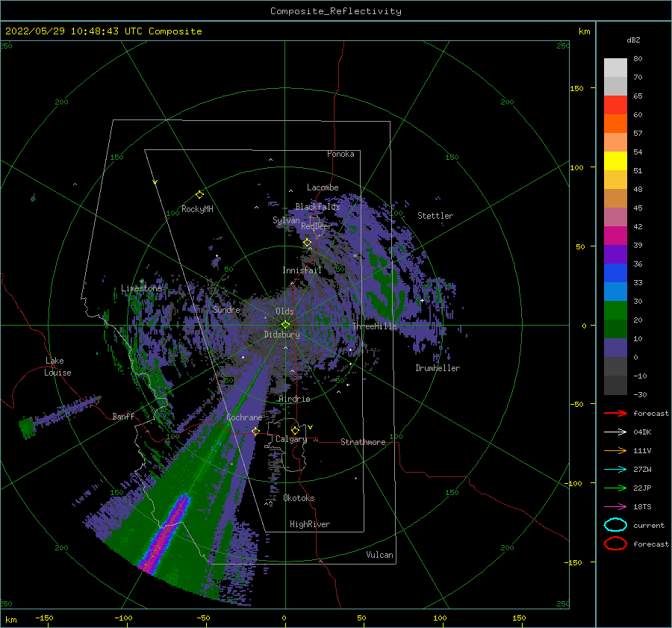This screenshot has width=672, height=628.
Task: Click the Sundre map label
Action: click(x=227, y=309)
